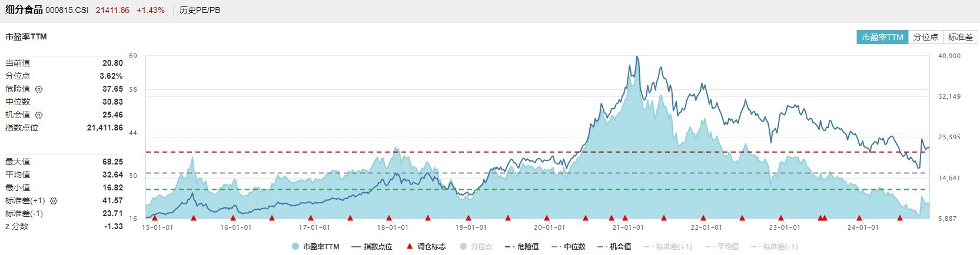Enable 标准差(+1) line in legend

tap(668, 247)
